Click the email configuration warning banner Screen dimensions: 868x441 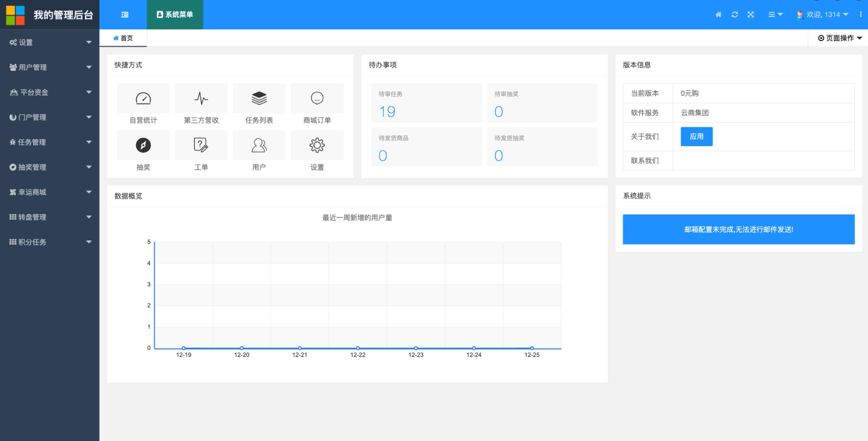tap(738, 229)
